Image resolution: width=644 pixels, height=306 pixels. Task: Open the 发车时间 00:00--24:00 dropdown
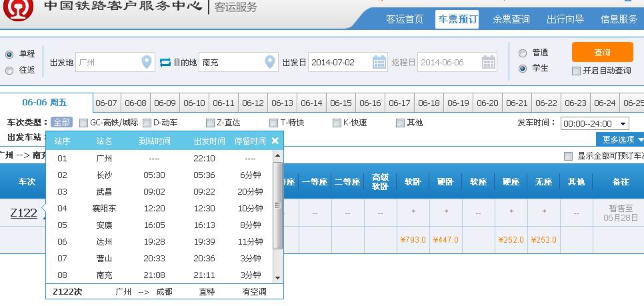coord(595,123)
